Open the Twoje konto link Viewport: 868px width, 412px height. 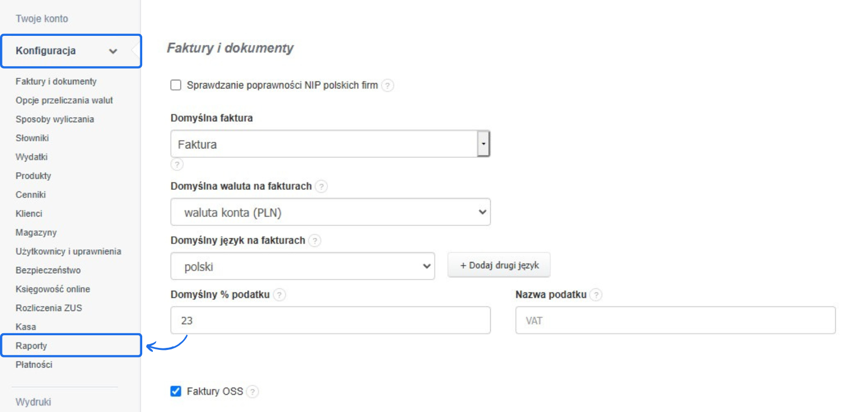(42, 19)
